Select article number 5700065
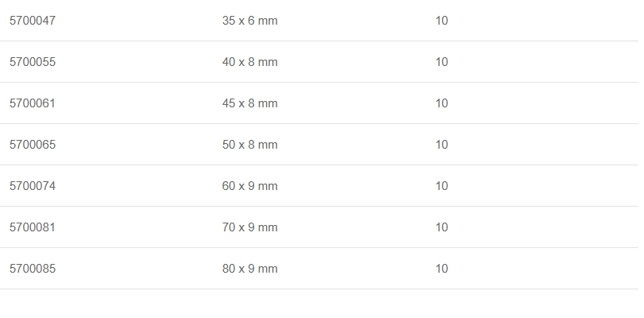Image resolution: width=644 pixels, height=318 pixels. click(x=33, y=145)
